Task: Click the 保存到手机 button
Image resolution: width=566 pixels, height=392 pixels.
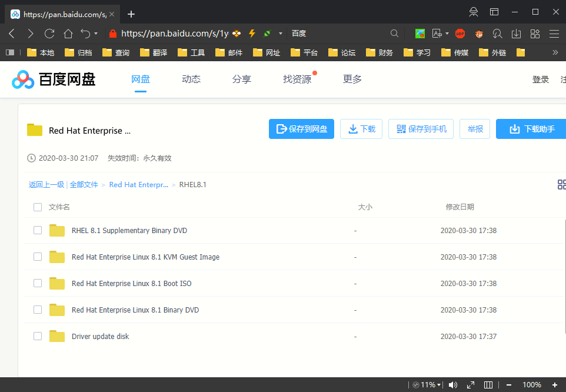Action: click(421, 129)
